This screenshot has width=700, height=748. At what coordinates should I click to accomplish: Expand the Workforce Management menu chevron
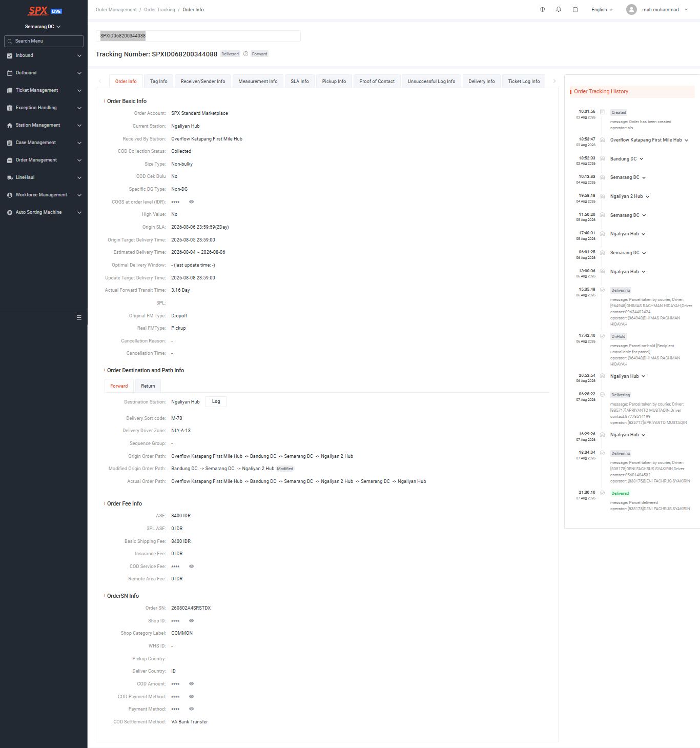79,195
